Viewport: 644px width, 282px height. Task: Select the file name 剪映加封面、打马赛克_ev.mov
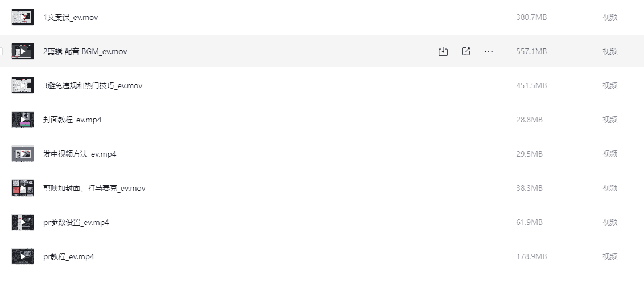94,188
